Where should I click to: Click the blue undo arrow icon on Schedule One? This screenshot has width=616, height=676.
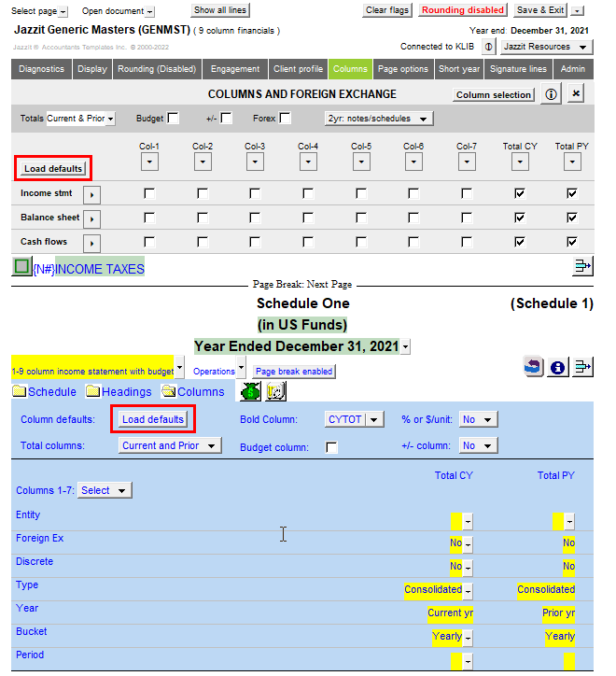pyautogui.click(x=533, y=367)
